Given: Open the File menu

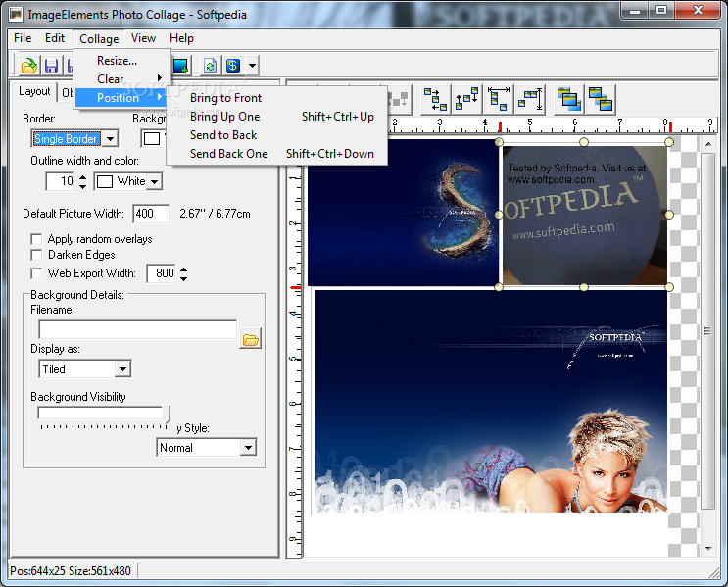Looking at the screenshot, I should coord(23,38).
